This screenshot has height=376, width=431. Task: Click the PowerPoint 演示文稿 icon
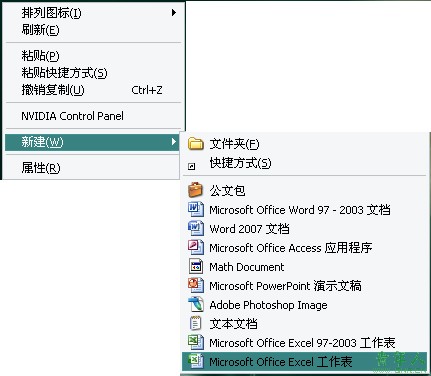tap(196, 285)
